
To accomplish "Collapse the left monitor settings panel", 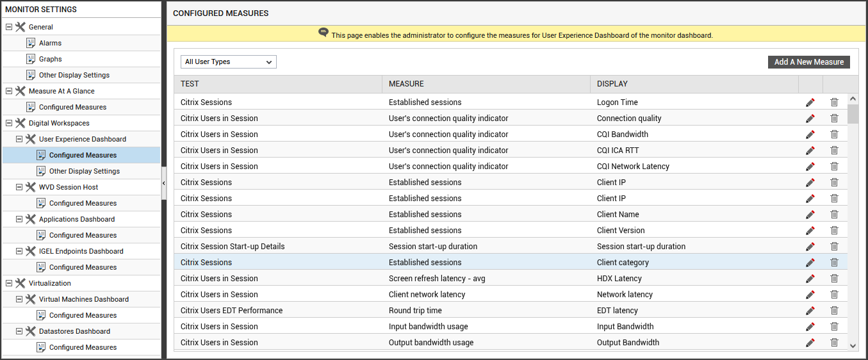I will tap(164, 183).
